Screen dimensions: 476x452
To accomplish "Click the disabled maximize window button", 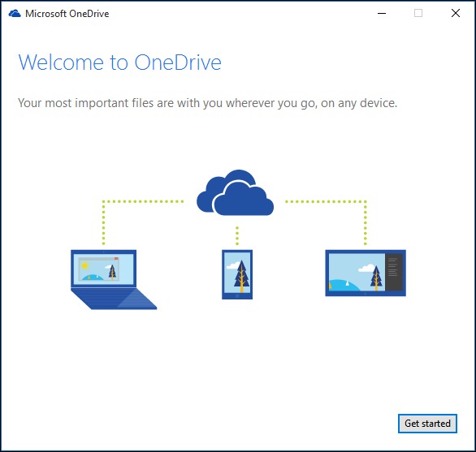I will (418, 13).
